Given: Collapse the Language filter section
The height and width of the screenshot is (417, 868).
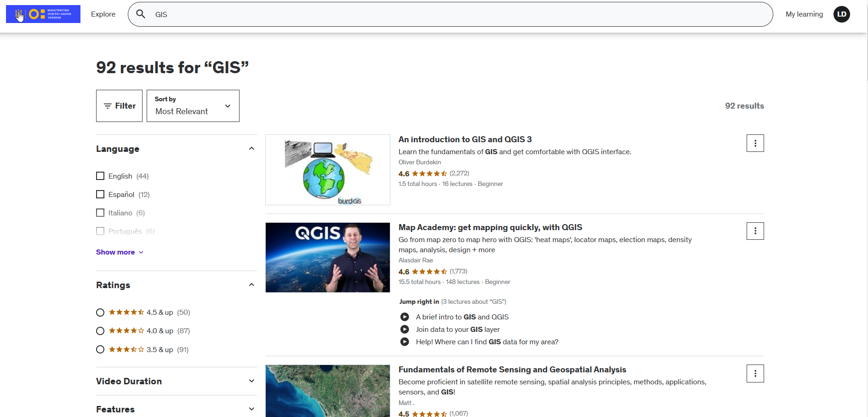Looking at the screenshot, I should pyautogui.click(x=251, y=149).
